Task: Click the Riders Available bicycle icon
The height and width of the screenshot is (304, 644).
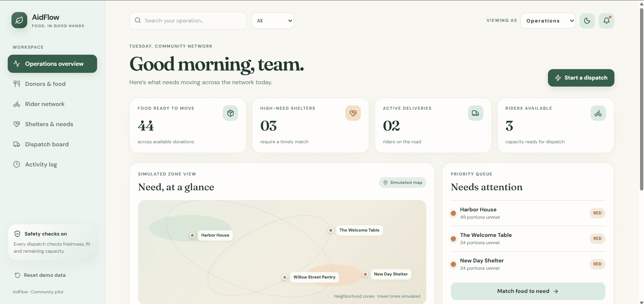Action: click(x=598, y=113)
